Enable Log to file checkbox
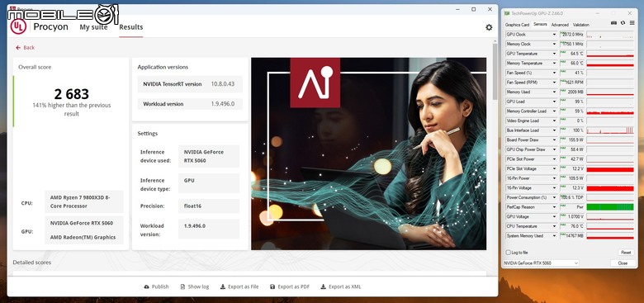Screen dimensions: 644x303 click(x=508, y=253)
